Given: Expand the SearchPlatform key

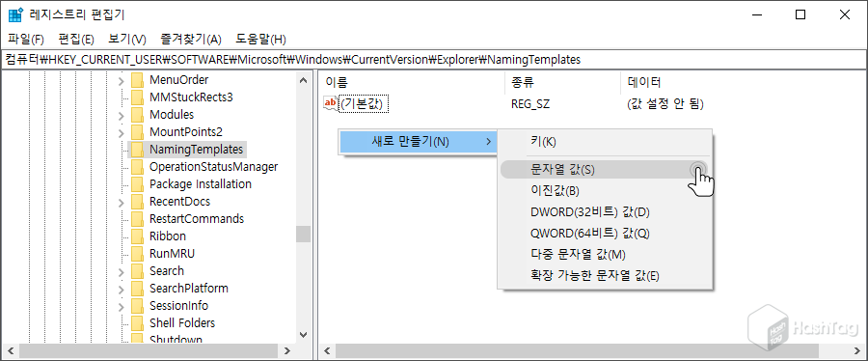Looking at the screenshot, I should 122,289.
